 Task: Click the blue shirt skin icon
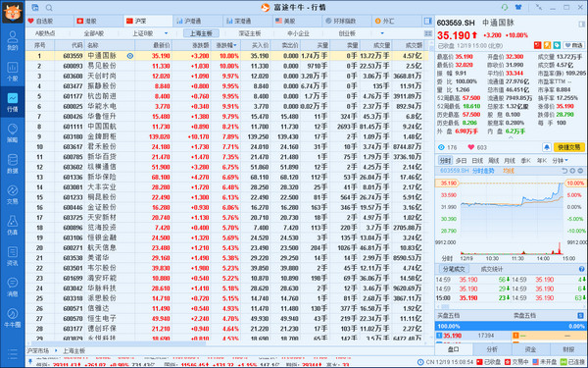tap(518, 7)
